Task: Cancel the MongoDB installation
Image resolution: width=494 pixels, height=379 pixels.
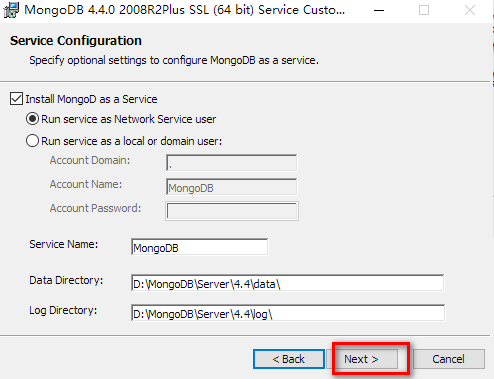Action: (x=449, y=359)
